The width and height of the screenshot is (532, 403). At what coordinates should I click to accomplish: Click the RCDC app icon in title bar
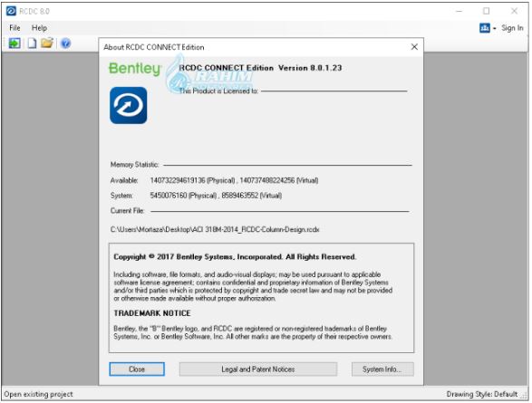[x=11, y=11]
